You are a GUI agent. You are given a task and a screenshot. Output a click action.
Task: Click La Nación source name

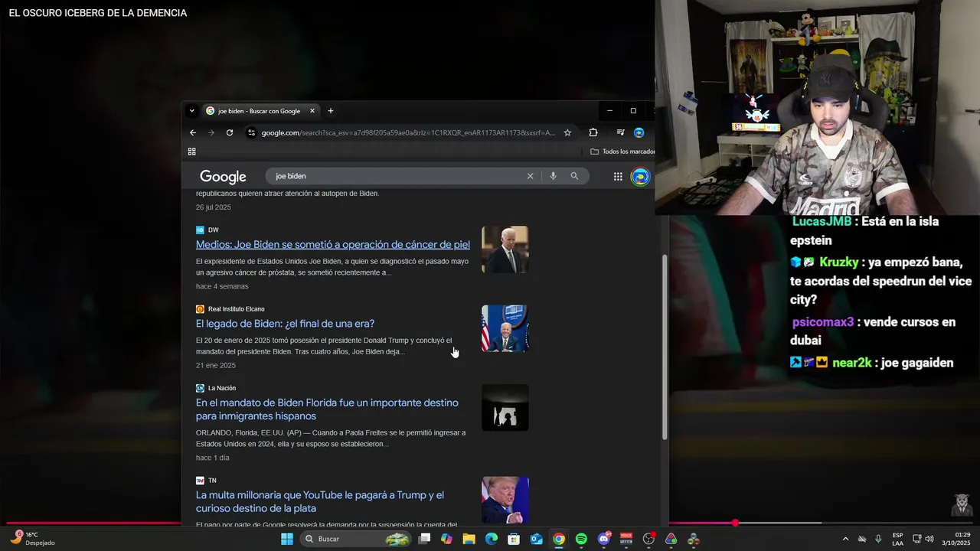[222, 388]
